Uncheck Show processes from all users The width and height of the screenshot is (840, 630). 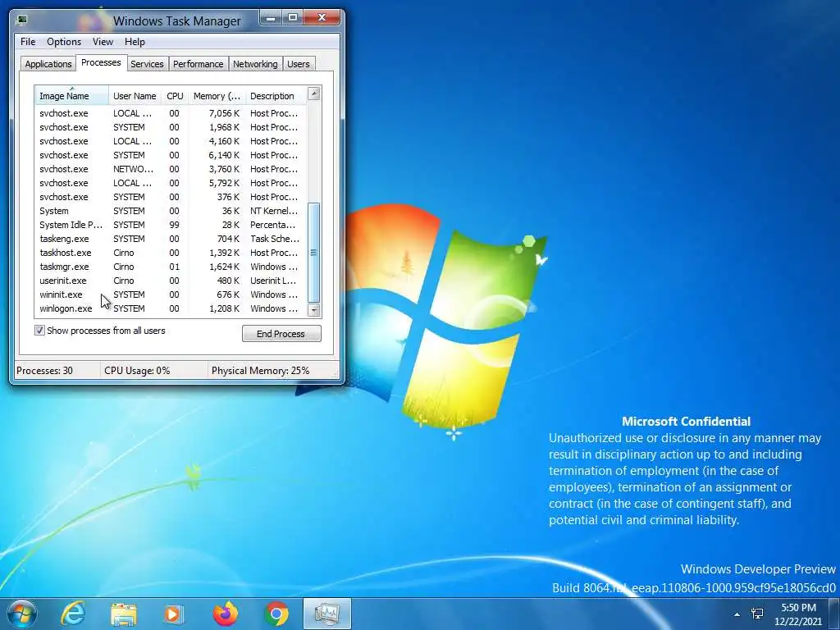(39, 331)
